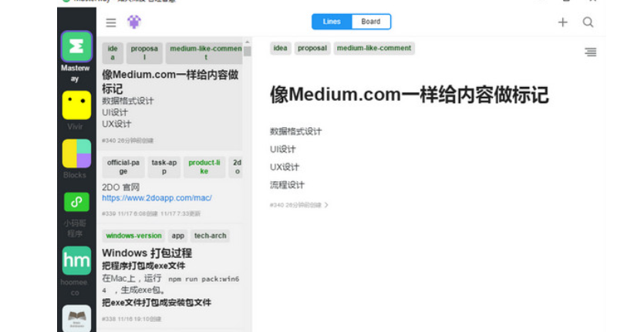Click the purple pixel avatar icon
Image resolution: width=644 pixels, height=332 pixels.
click(x=133, y=22)
